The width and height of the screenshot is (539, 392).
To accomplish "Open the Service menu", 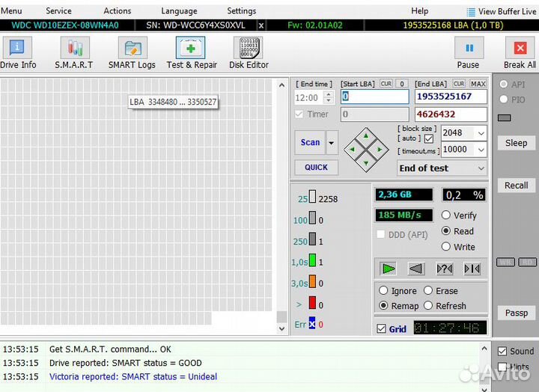I will 58,11.
